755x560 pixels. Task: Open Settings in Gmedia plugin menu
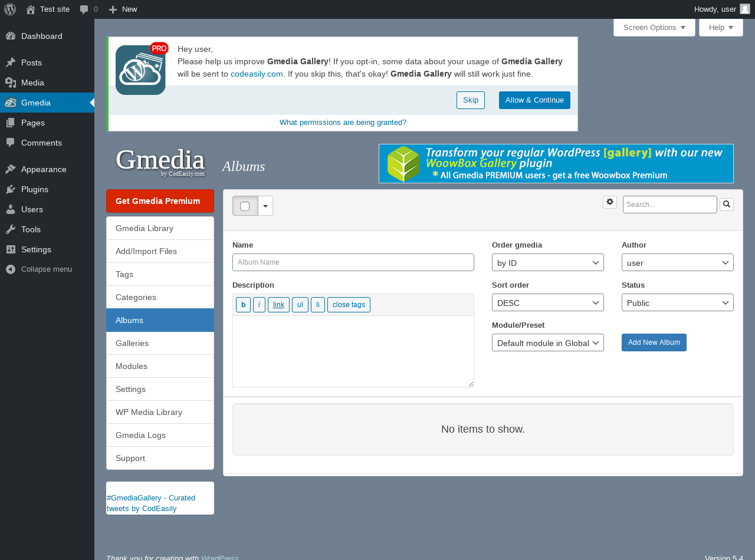160,389
